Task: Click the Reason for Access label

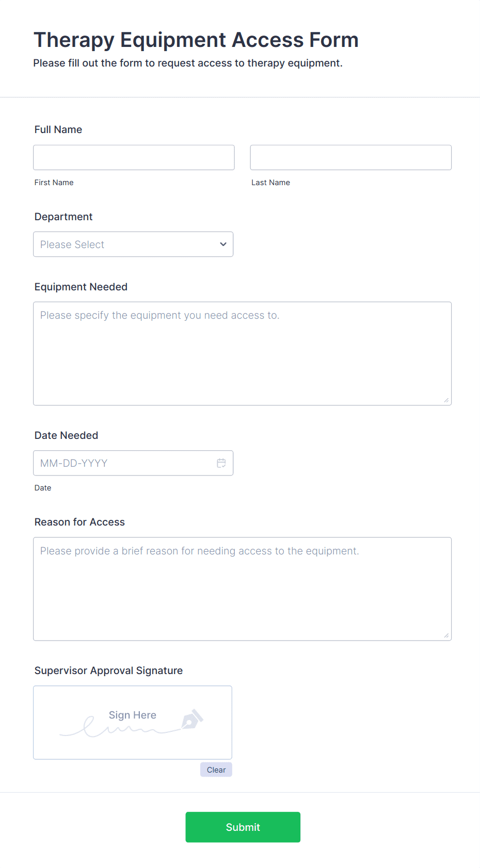Action: [x=79, y=522]
